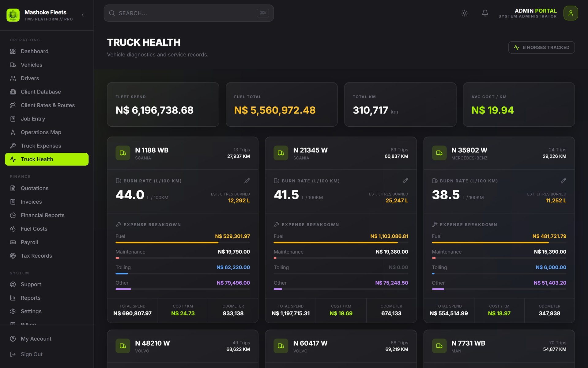Image resolution: width=588 pixels, height=368 pixels.
Task: Open My Account
Action: pos(47,339)
